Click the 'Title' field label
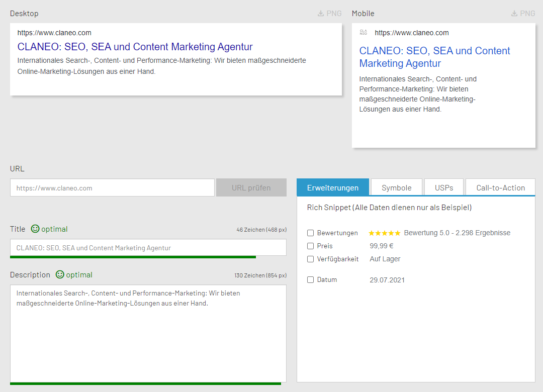Image resolution: width=543 pixels, height=392 pixels. pos(18,229)
